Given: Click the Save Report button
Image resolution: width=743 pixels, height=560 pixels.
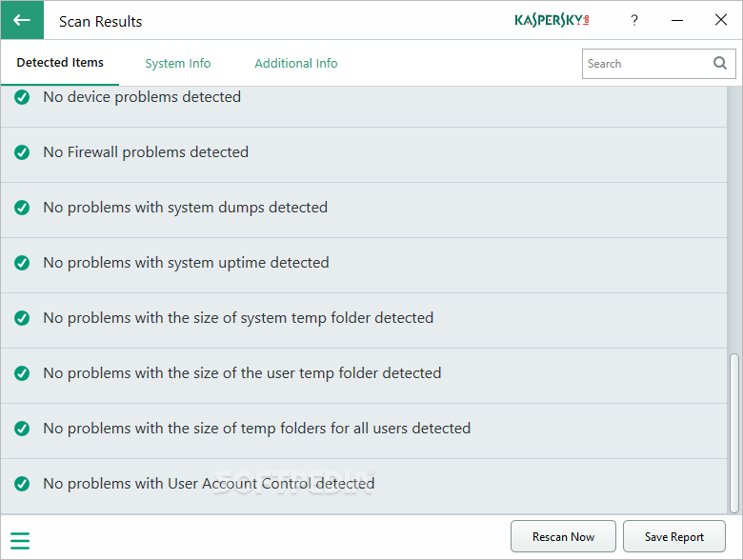Looking at the screenshot, I should tap(673, 536).
